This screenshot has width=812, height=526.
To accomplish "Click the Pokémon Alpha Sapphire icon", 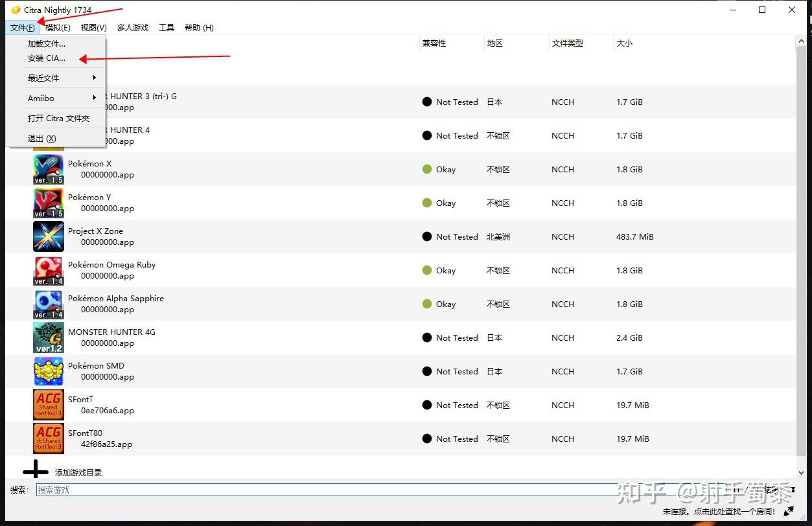I will 49,304.
